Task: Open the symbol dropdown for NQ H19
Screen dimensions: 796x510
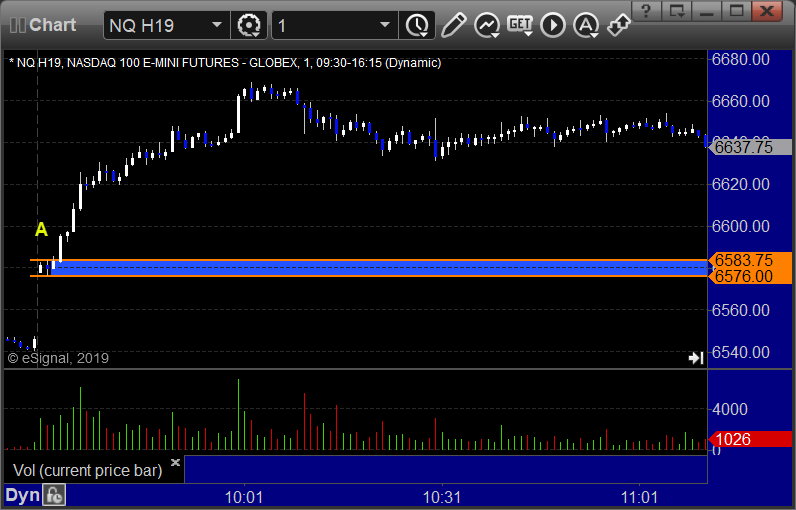Action: pyautogui.click(x=217, y=24)
